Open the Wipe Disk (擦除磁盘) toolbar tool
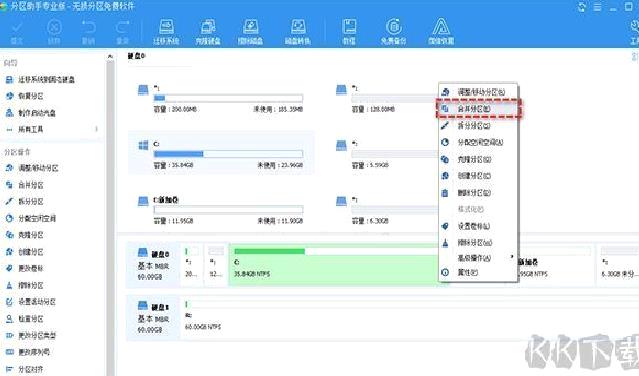 [251, 31]
